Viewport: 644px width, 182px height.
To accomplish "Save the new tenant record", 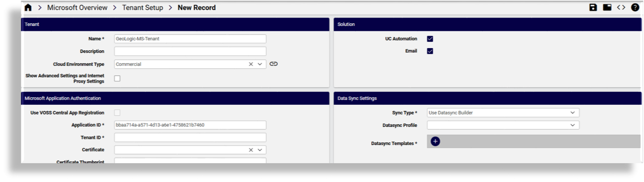I will 593,7.
